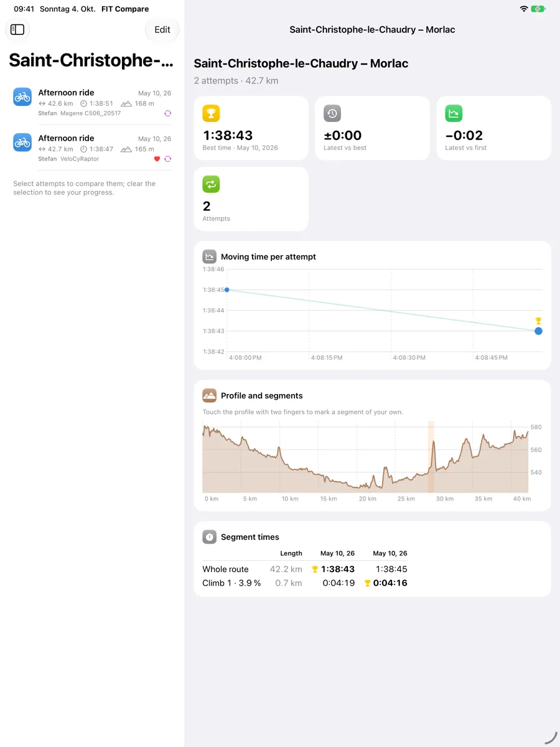Select the VeloCyRaptor afternoon ride
Viewport: 560px width, 747px height.
tap(92, 148)
